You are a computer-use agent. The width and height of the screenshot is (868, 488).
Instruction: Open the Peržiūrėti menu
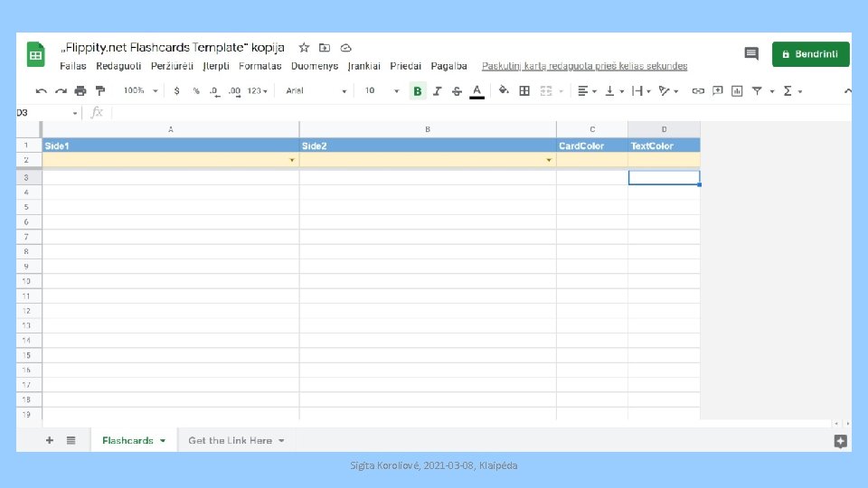[172, 66]
